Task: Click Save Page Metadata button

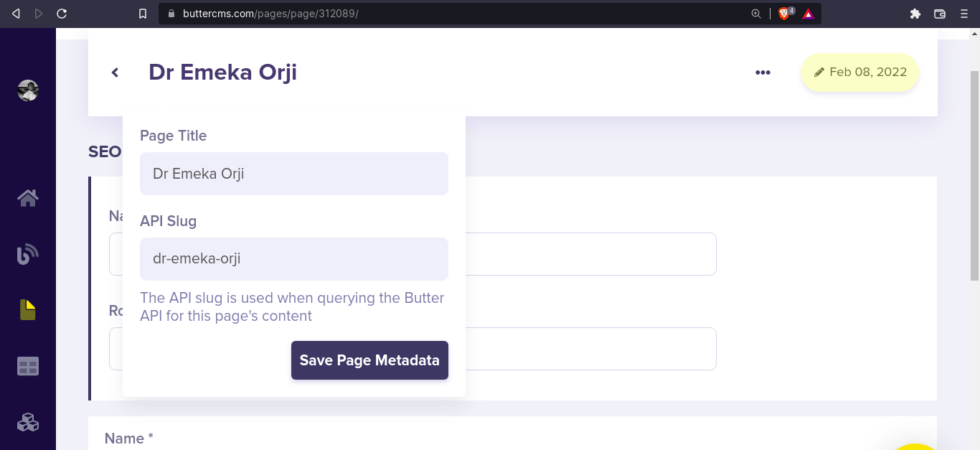Action: [369, 360]
